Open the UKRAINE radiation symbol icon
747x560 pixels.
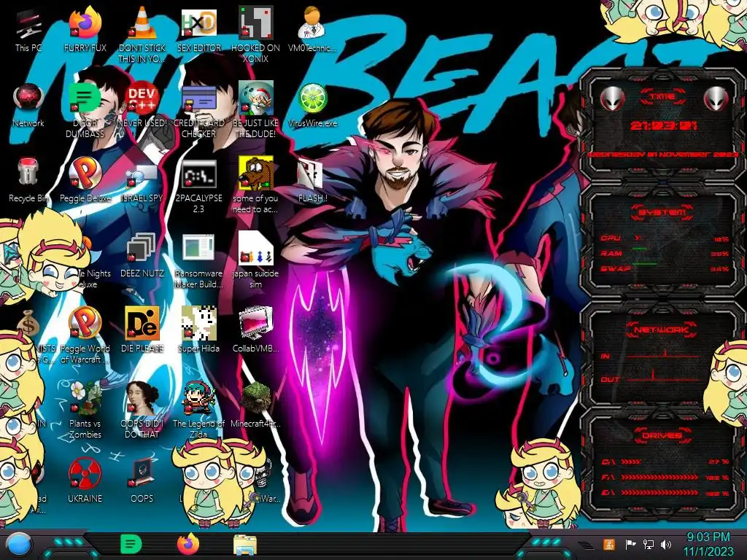pyautogui.click(x=85, y=480)
